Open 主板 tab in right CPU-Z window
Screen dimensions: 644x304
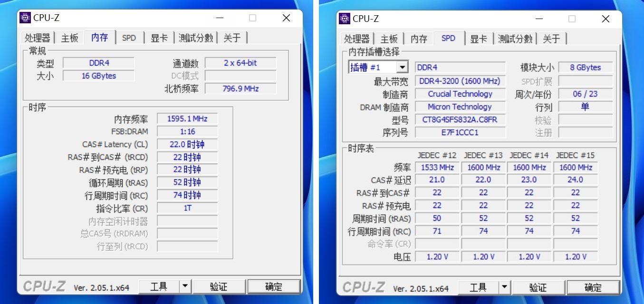click(389, 39)
